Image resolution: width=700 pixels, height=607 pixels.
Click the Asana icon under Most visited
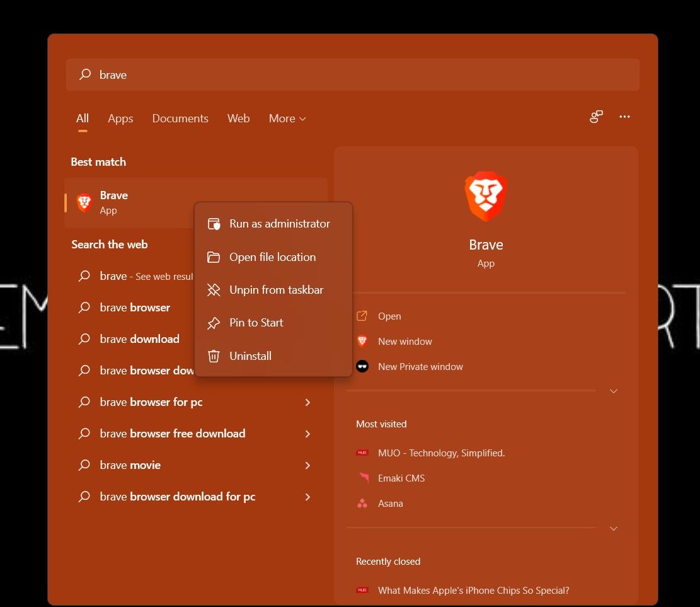coord(362,503)
